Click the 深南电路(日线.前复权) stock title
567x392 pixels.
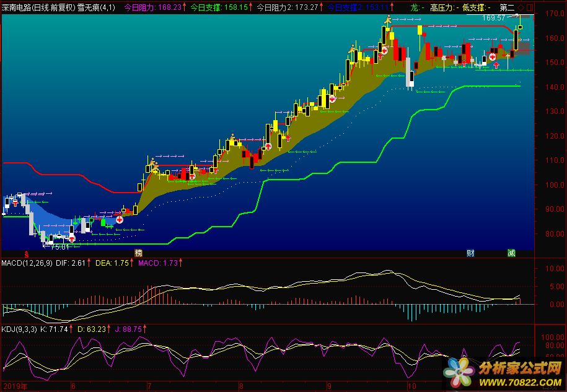[x=38, y=7]
